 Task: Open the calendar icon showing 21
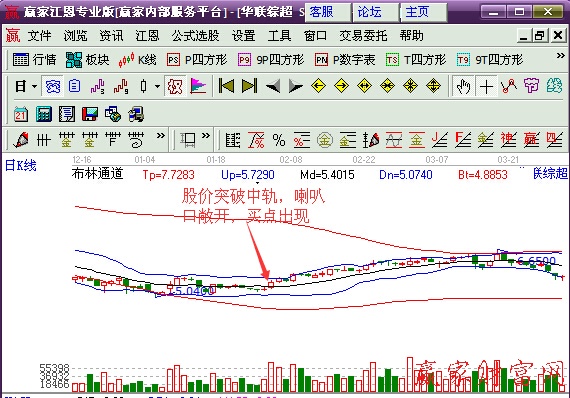pos(21,114)
